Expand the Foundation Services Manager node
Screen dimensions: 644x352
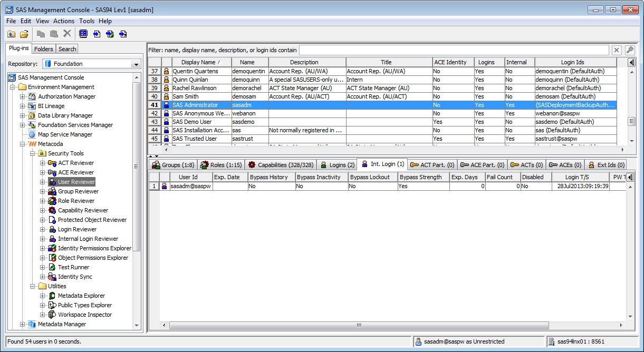[x=23, y=125]
